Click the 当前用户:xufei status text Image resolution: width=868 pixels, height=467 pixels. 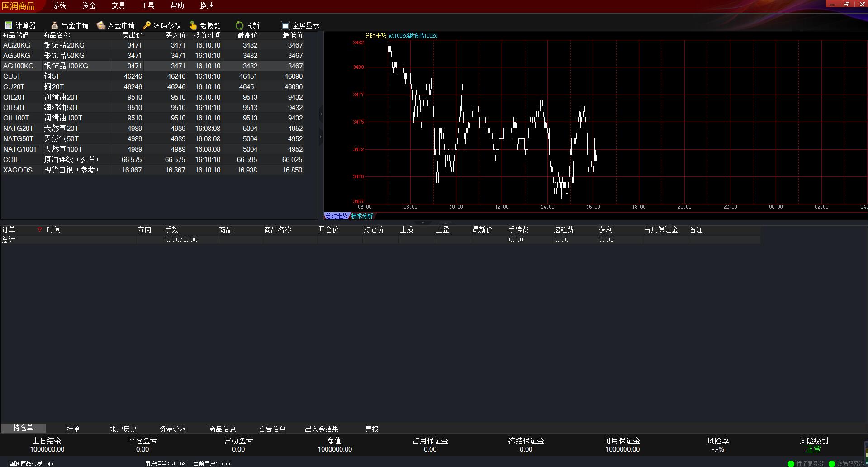click(212, 463)
